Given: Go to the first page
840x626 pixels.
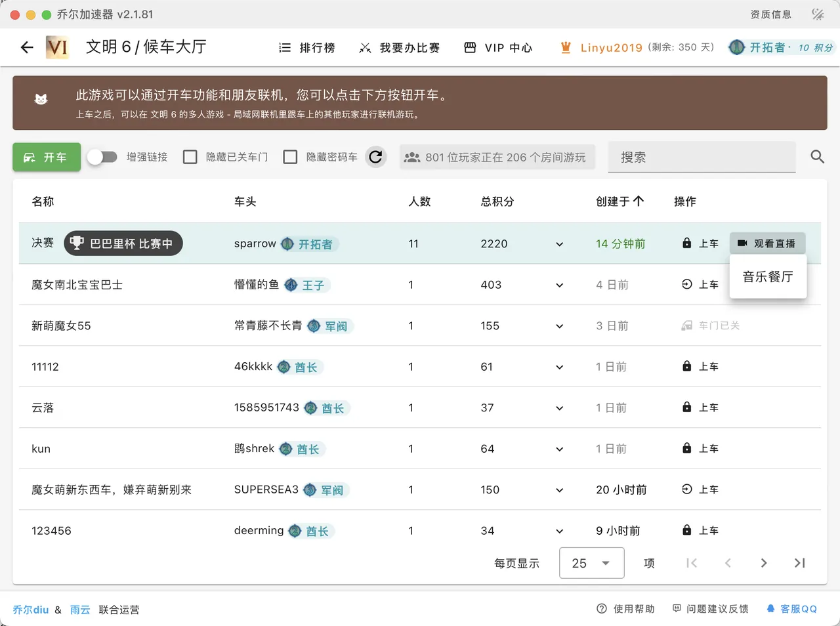Looking at the screenshot, I should [692, 563].
